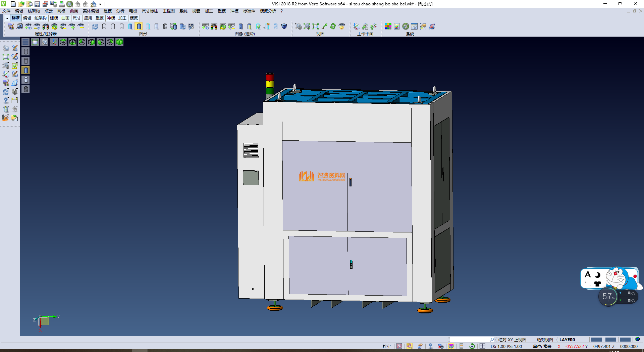Click the Open file folder icon
This screenshot has width=644, height=352.
21,4
